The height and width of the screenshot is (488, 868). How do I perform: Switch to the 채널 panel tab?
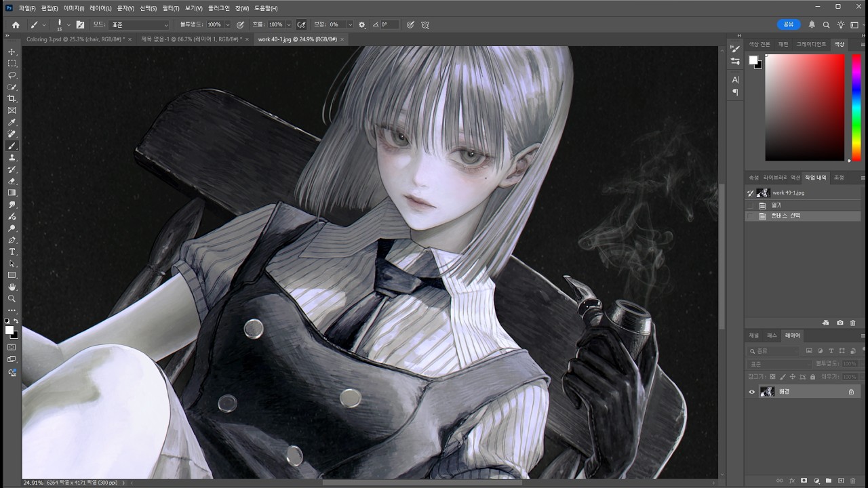(x=753, y=335)
